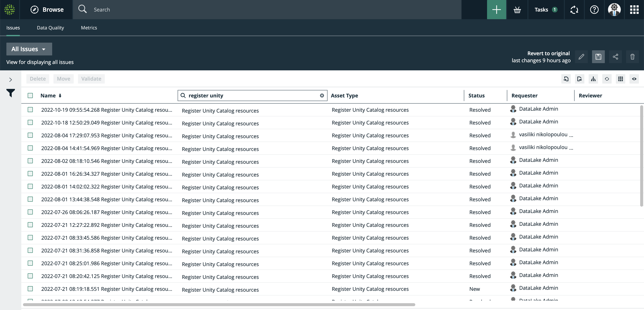Expand the left sidebar chevron

pos(10,80)
